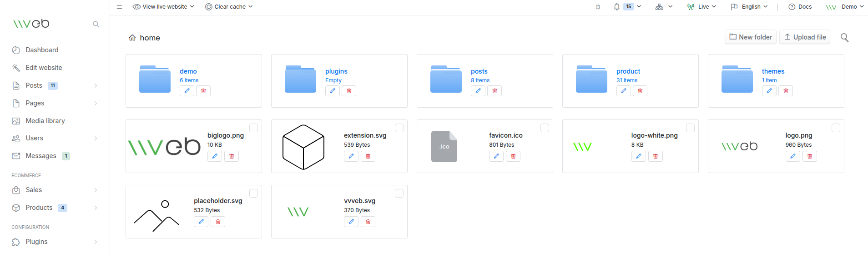Click the hamburger menu icon in top bar
This screenshot has height=253, width=868.
(119, 7)
